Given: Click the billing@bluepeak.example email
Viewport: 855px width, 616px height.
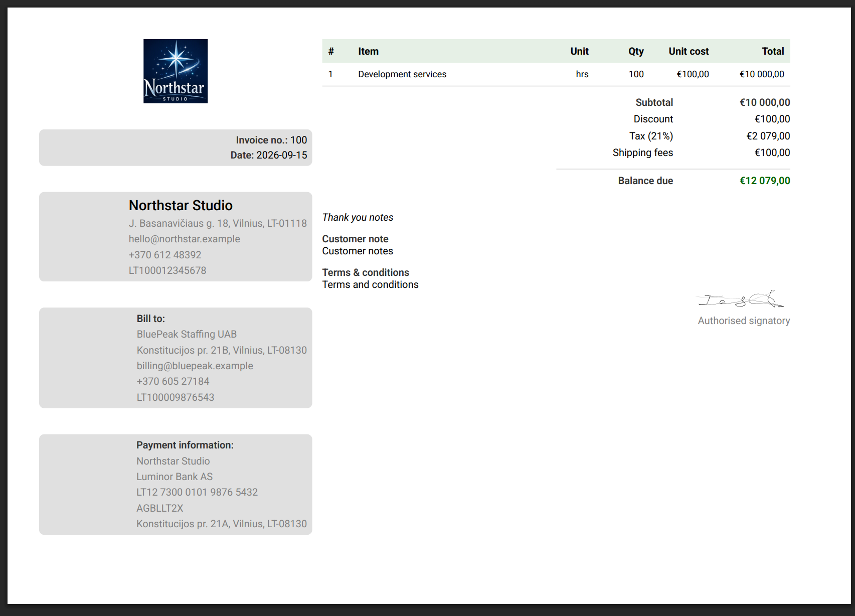Looking at the screenshot, I should coord(195,366).
